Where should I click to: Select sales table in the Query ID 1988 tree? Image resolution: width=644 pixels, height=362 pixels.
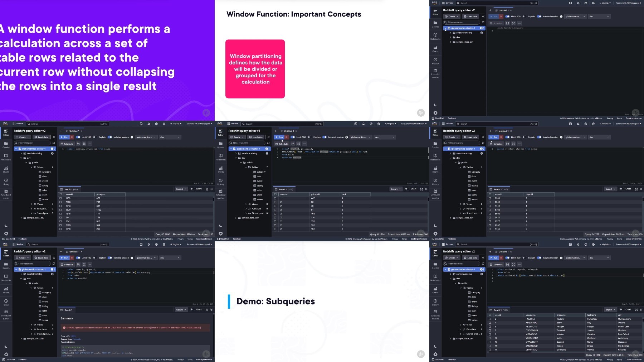474,311
